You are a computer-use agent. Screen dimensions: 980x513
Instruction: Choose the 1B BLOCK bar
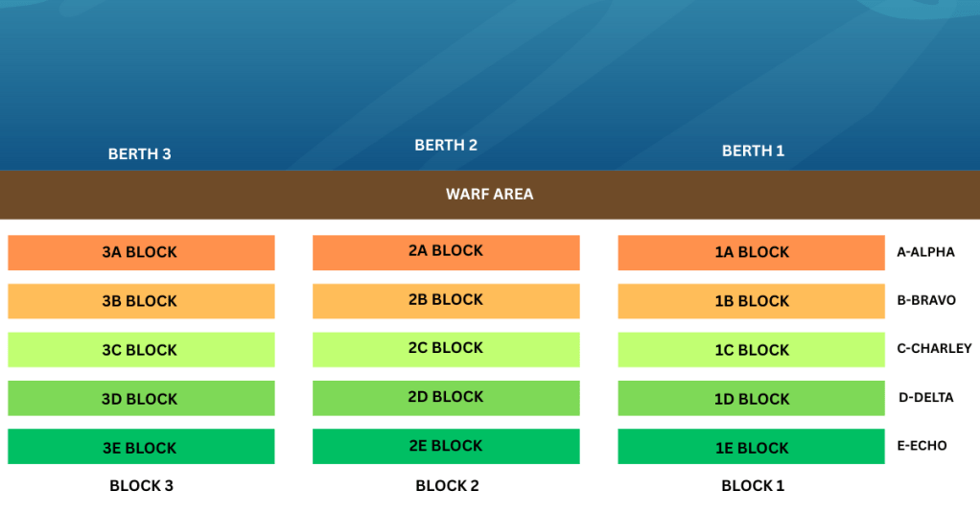click(x=751, y=301)
